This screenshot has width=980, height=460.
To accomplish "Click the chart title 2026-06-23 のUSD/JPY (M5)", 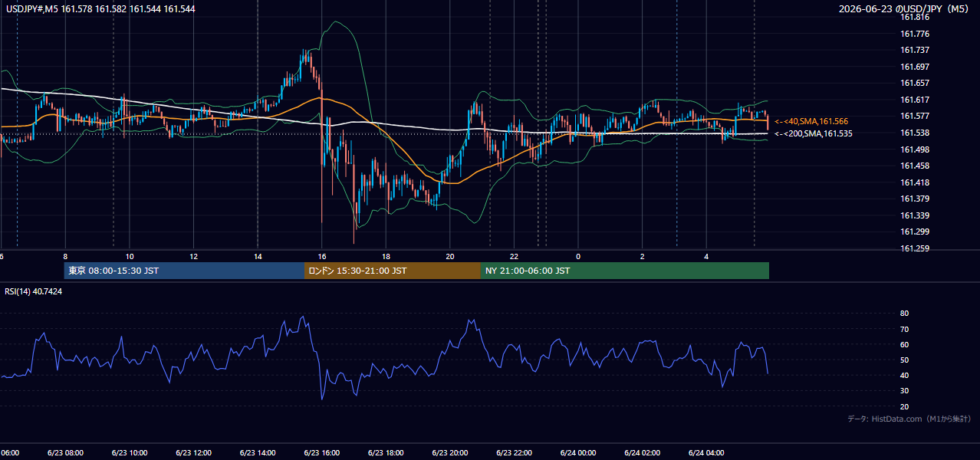I will [905, 9].
